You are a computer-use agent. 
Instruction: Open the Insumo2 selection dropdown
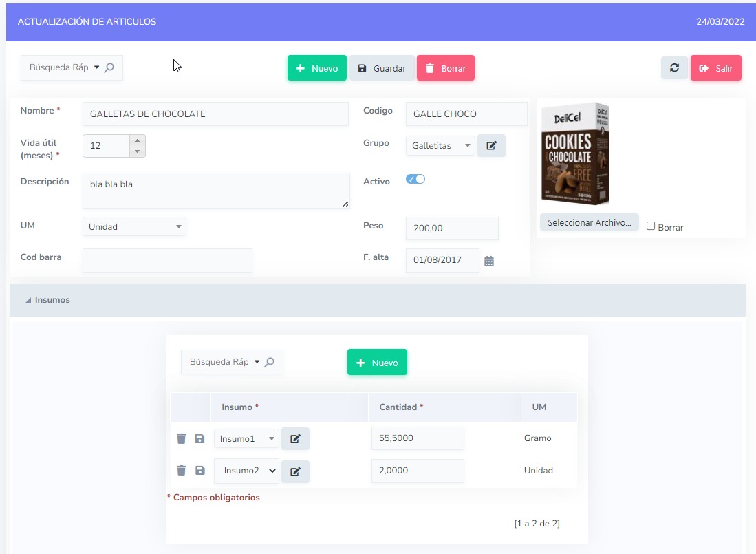click(246, 471)
